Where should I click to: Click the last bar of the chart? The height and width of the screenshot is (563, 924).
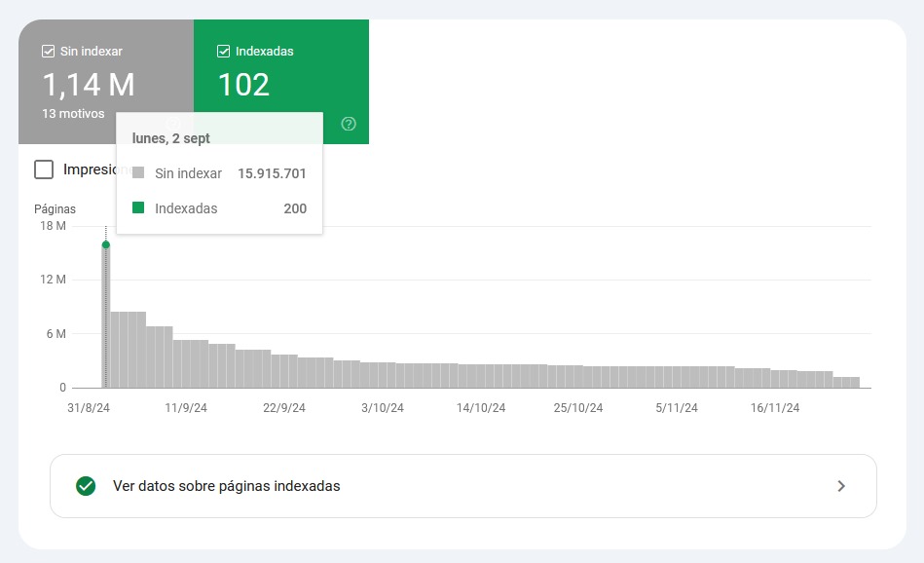tap(855, 382)
